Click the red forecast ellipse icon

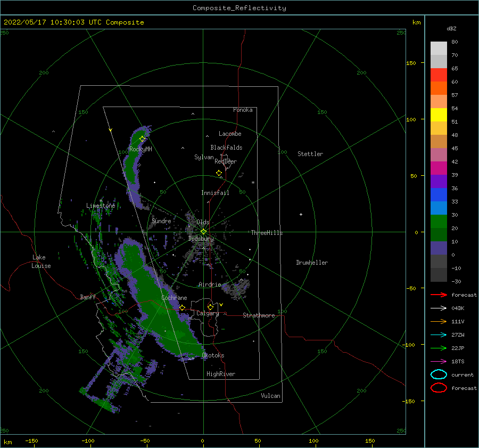pos(439,388)
